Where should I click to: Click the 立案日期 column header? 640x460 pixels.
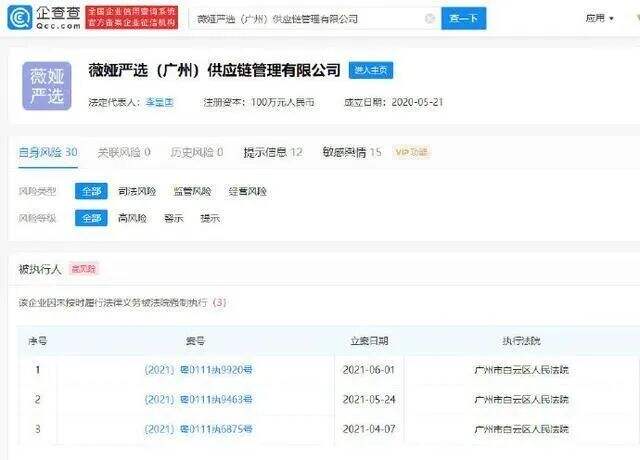click(x=369, y=341)
